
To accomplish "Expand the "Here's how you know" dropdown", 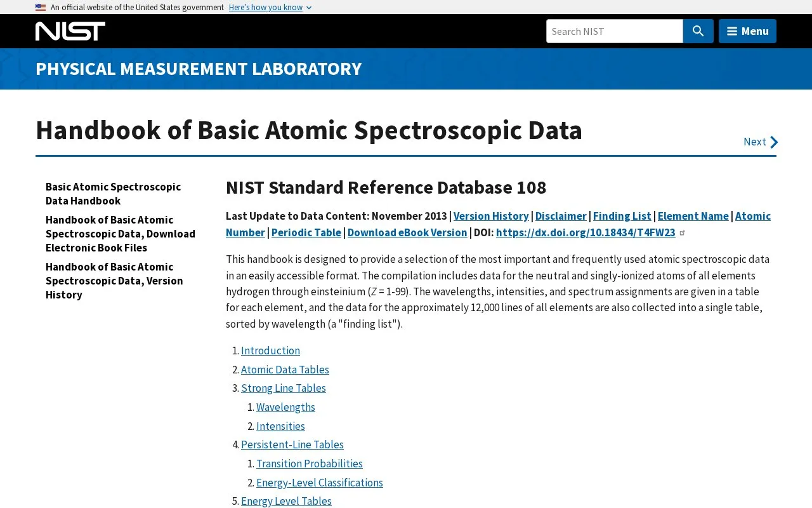I will coord(270,8).
